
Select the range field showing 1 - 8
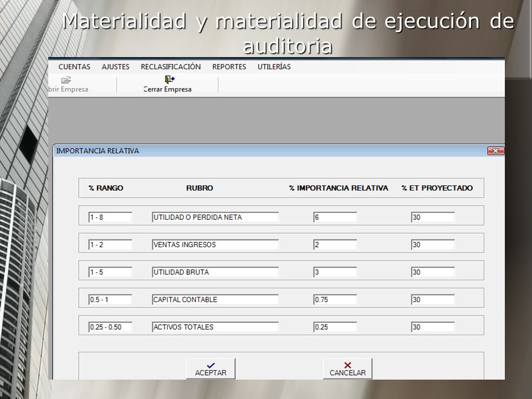[x=110, y=217]
